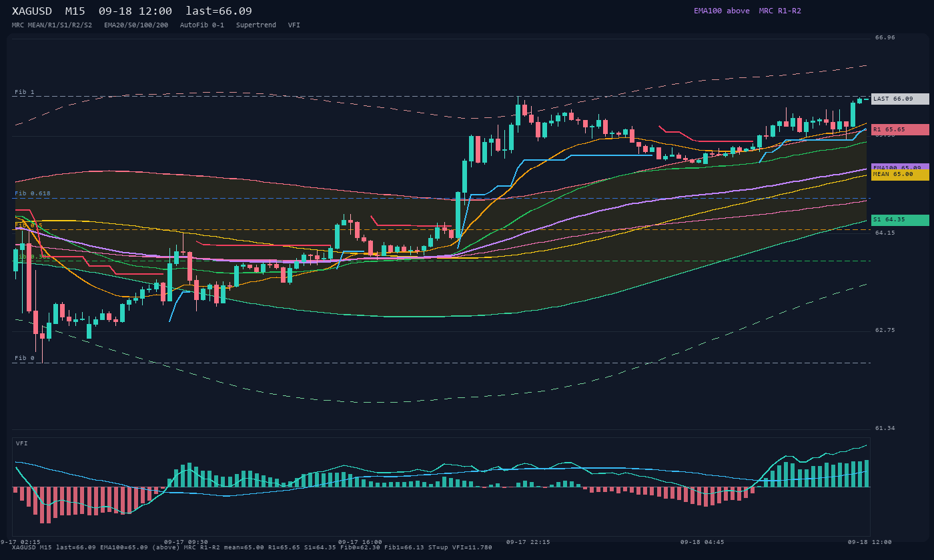Click the 09-18 04:45 time axis label
Viewport: 934px width, 560px height.
click(x=703, y=542)
